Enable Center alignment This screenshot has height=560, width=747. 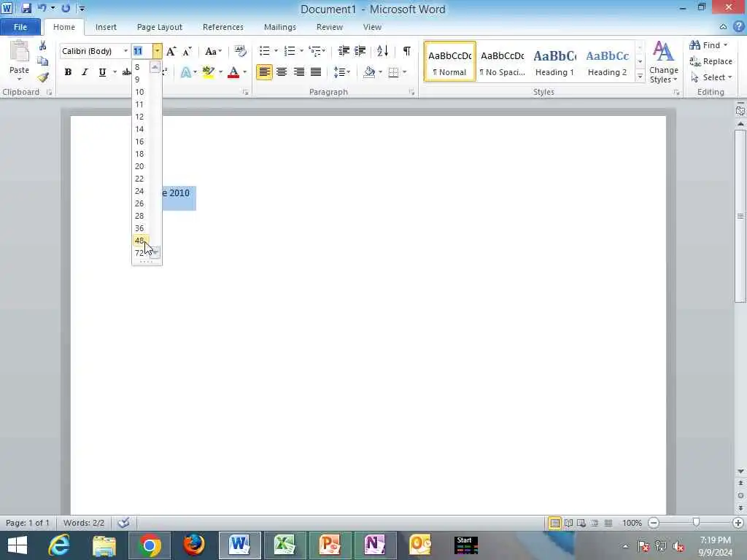click(282, 72)
